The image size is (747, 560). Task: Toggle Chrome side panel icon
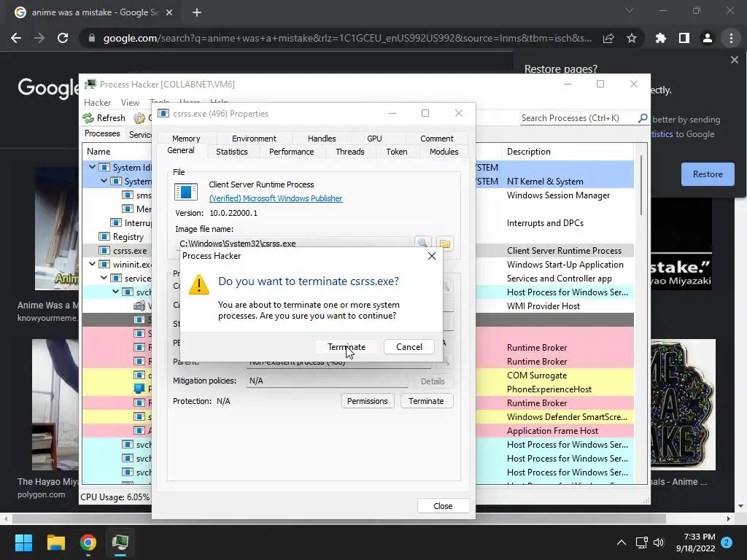(x=684, y=38)
